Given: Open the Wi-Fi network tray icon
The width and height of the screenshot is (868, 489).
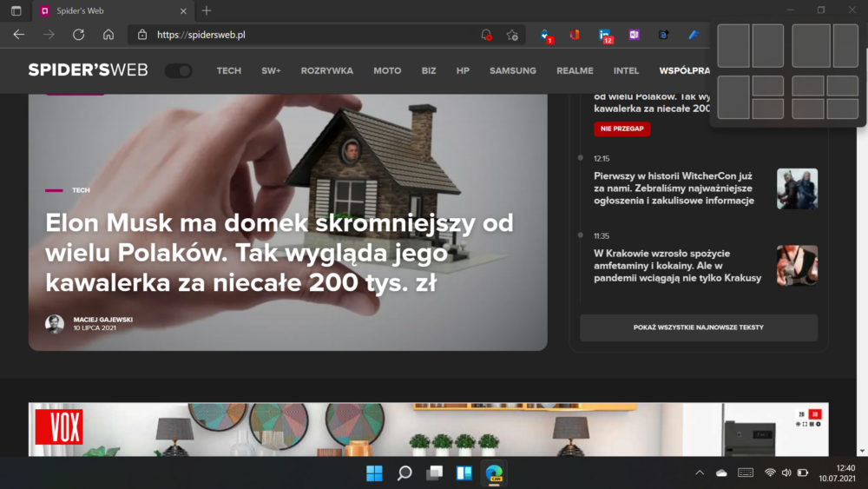Looking at the screenshot, I should point(770,473).
